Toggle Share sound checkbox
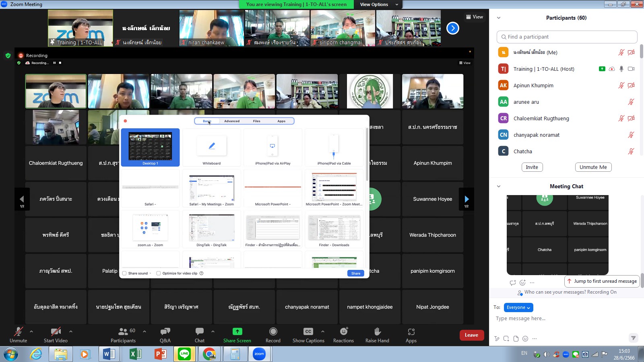Image resolution: width=644 pixels, height=362 pixels. pyautogui.click(x=124, y=273)
